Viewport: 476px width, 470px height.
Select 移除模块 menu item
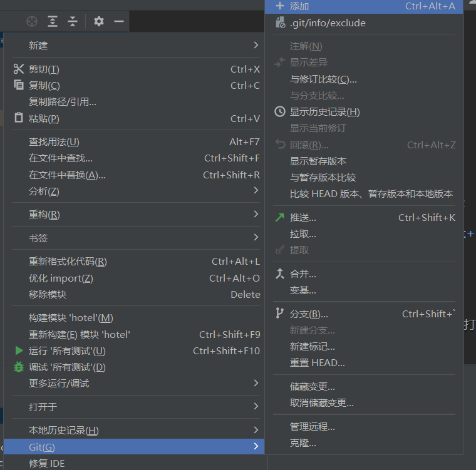tap(134, 294)
